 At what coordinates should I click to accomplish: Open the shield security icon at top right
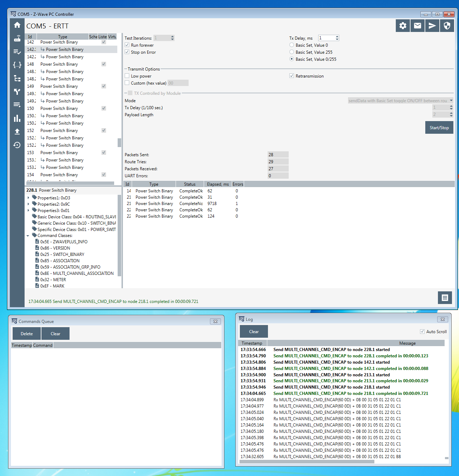[x=447, y=26]
